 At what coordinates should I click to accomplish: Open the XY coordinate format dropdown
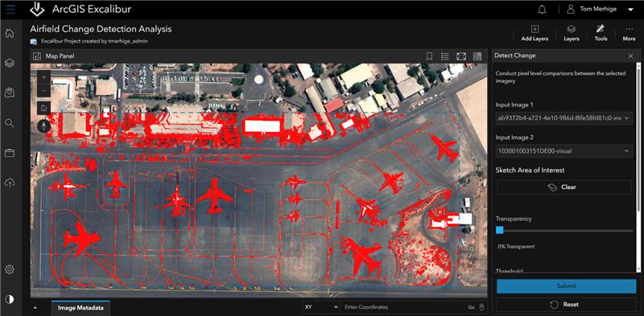pyautogui.click(x=321, y=307)
